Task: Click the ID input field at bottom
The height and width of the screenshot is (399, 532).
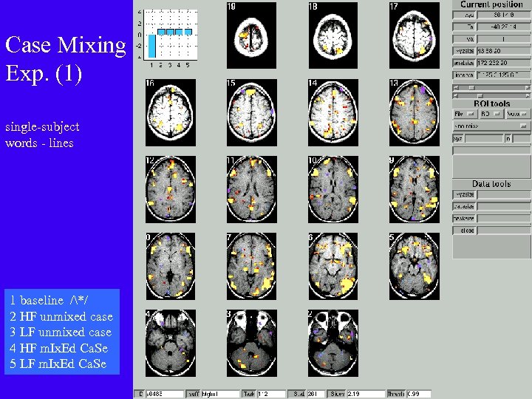Action: 165,394
